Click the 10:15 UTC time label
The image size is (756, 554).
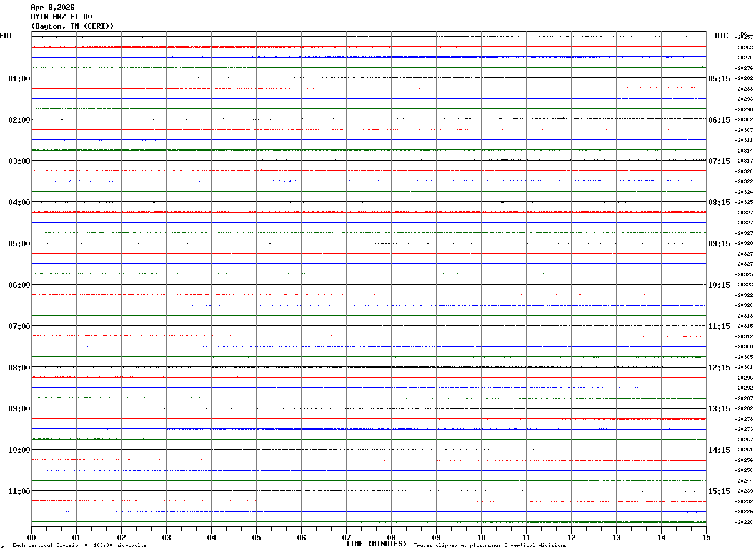click(719, 285)
